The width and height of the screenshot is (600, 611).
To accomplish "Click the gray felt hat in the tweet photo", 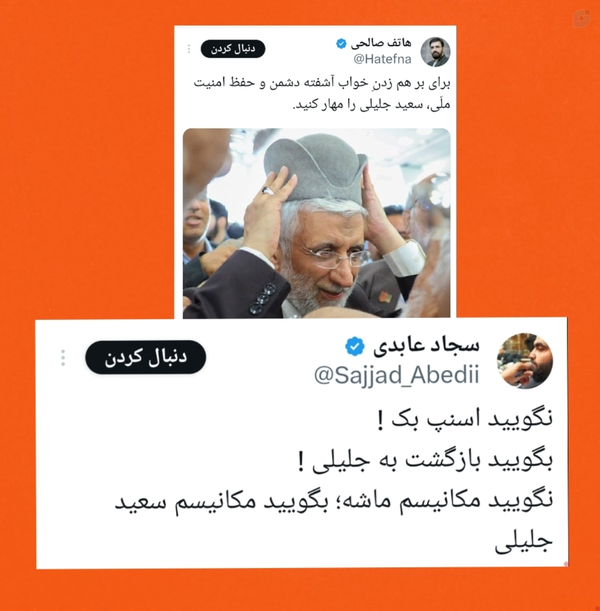I will pyautogui.click(x=316, y=167).
